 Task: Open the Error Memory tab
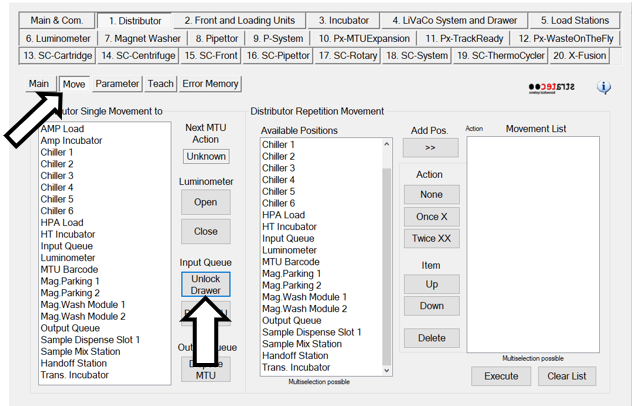pyautogui.click(x=210, y=84)
